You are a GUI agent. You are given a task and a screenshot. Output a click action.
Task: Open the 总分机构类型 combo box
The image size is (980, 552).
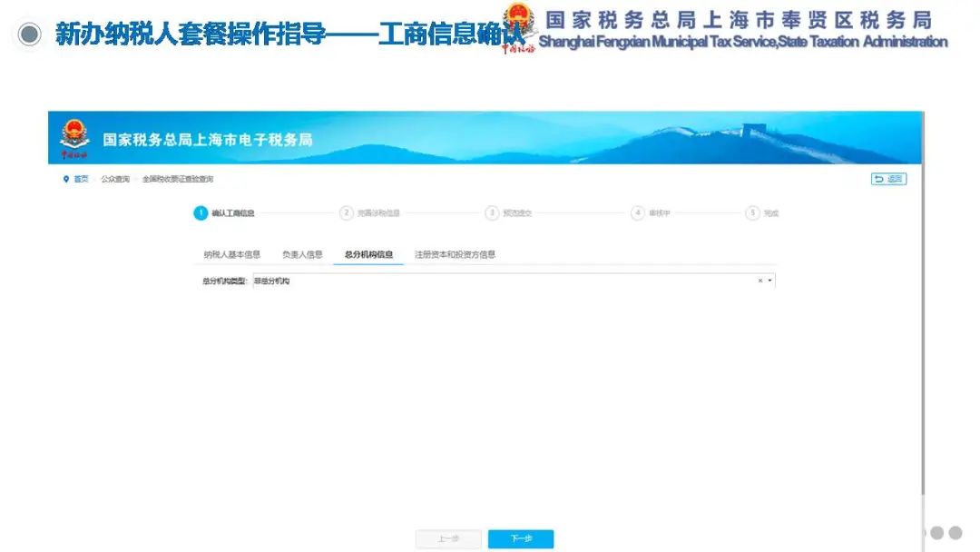[514, 281]
